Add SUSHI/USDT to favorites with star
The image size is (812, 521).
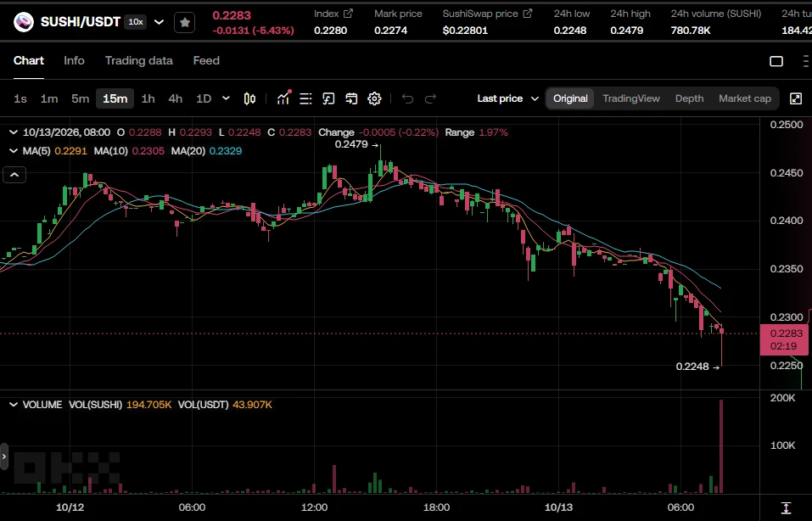[x=184, y=22]
